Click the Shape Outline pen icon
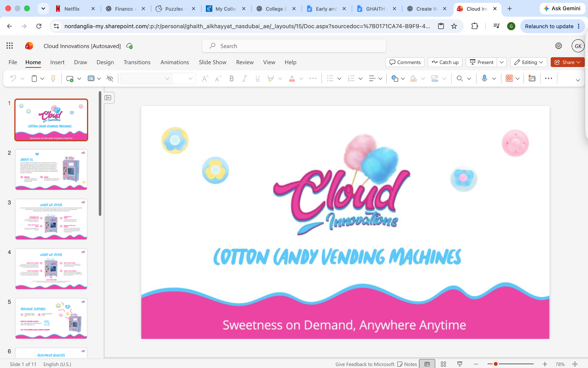 point(435,78)
